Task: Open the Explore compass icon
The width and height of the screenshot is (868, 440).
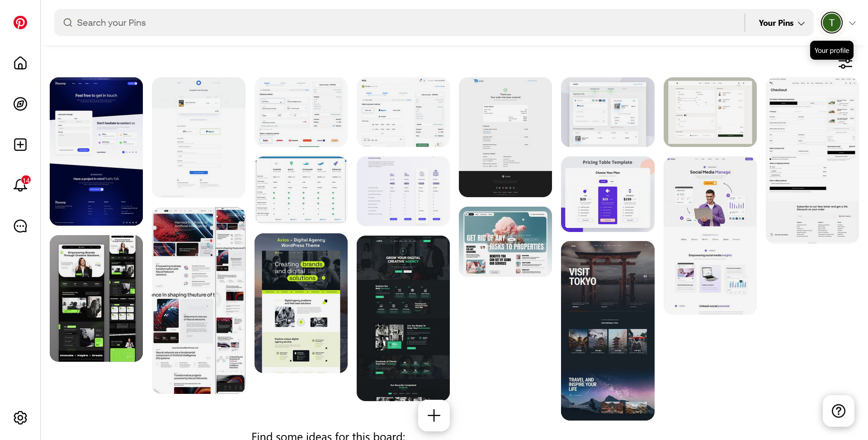Action: [x=20, y=104]
